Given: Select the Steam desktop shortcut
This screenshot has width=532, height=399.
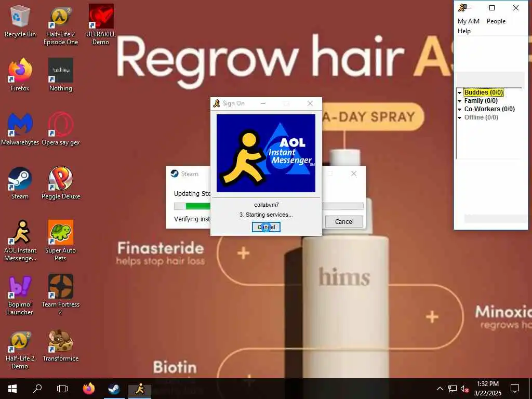Looking at the screenshot, I should pos(20,183).
